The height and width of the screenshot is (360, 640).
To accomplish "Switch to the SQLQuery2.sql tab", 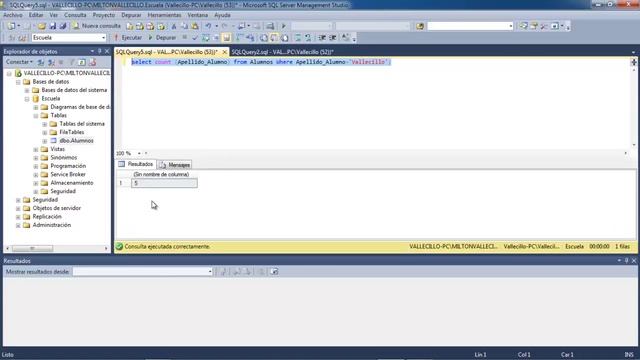I will pyautogui.click(x=282, y=52).
